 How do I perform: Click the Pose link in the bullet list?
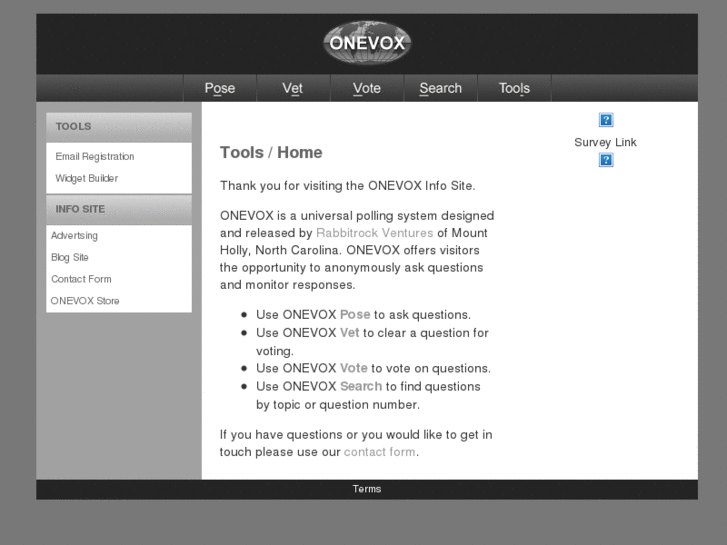pyautogui.click(x=355, y=314)
